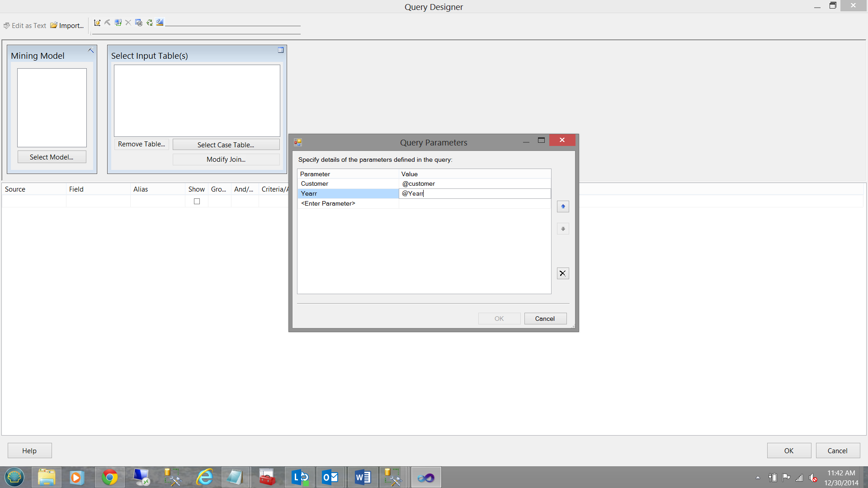
Task: Delete the parameter with the X button
Action: [563, 273]
